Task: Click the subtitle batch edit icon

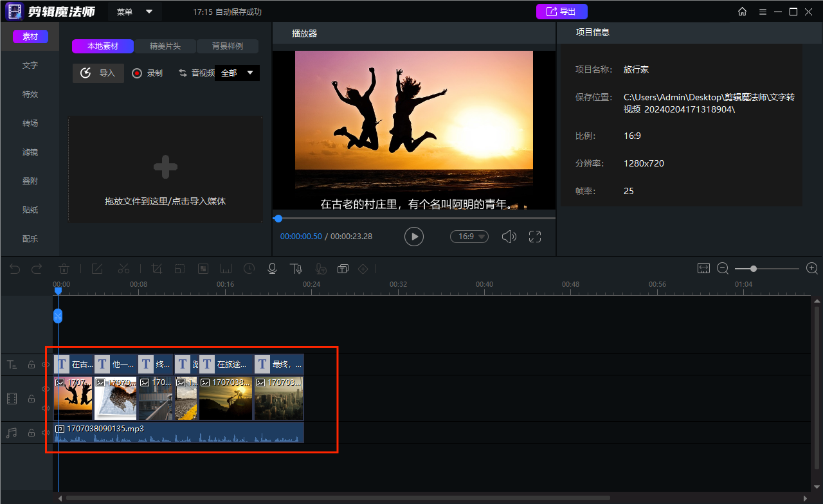Action: pyautogui.click(x=343, y=268)
